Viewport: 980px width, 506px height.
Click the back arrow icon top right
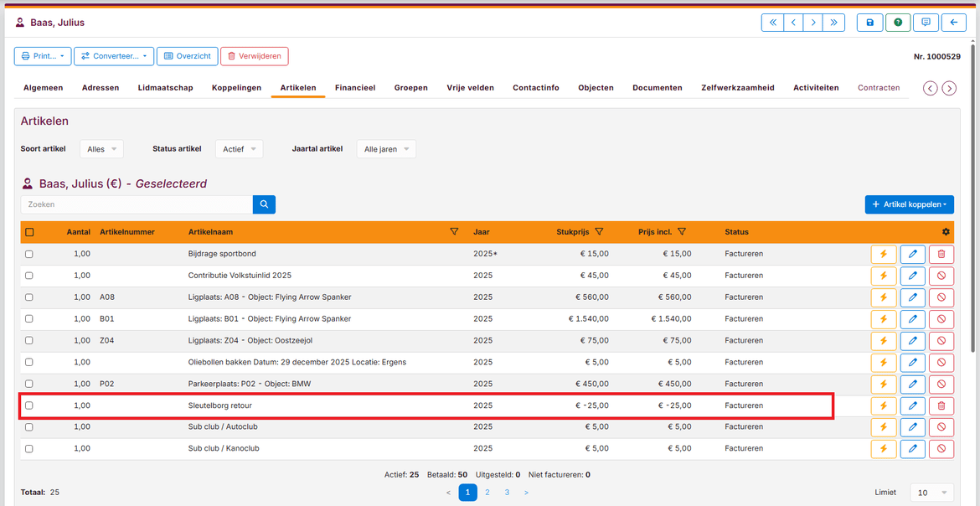click(x=953, y=23)
